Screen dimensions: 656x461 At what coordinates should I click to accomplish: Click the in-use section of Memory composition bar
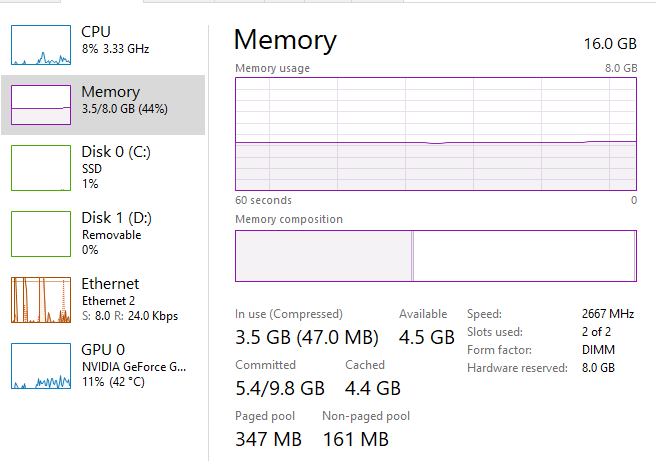click(323, 256)
